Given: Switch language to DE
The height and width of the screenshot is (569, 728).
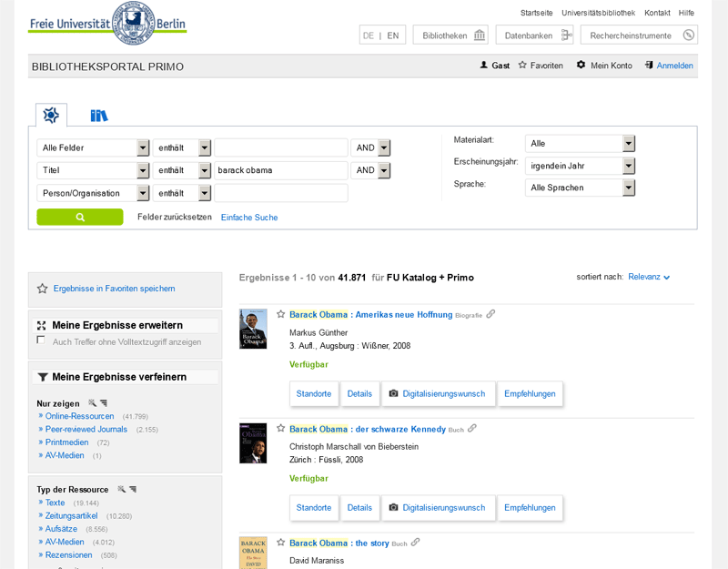Looking at the screenshot, I should tap(369, 36).
